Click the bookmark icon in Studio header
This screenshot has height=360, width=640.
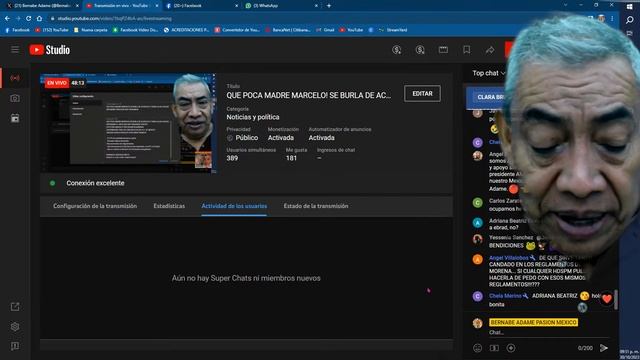(x=467, y=50)
